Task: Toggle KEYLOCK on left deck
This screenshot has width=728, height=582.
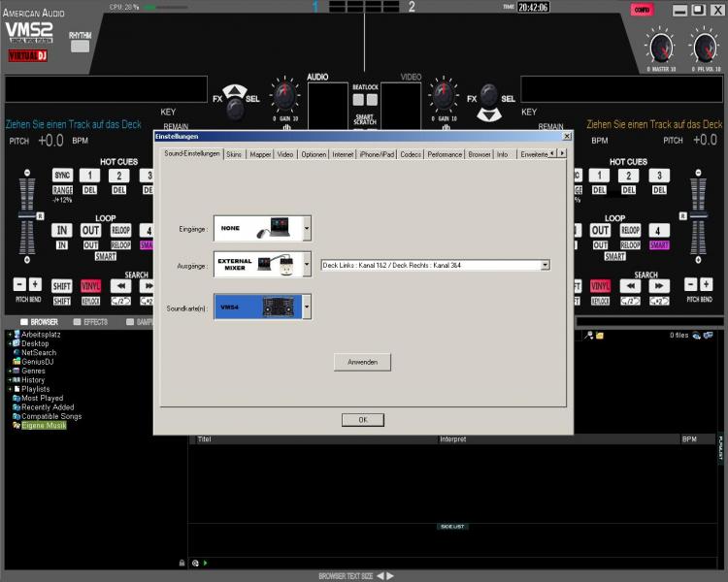Action: click(90, 302)
